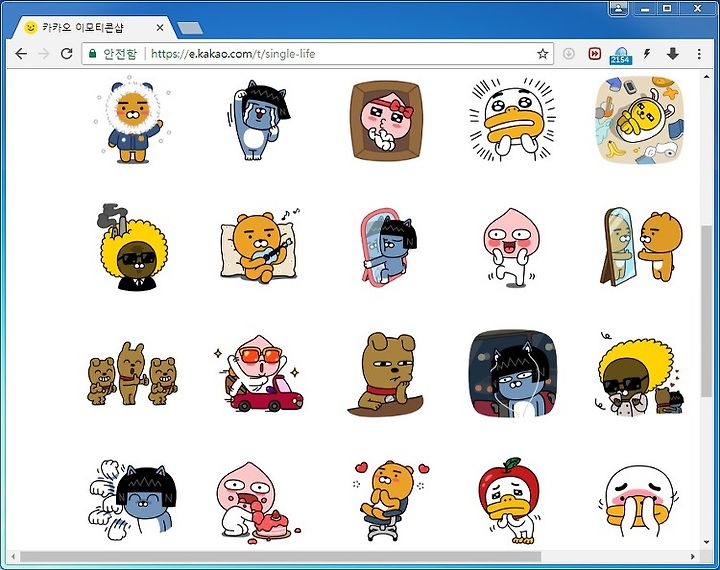Reload the page with refresh icon

tap(67, 54)
